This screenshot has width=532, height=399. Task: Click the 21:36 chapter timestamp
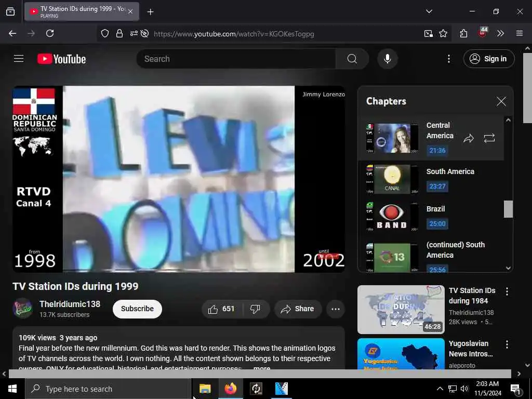pos(437,150)
